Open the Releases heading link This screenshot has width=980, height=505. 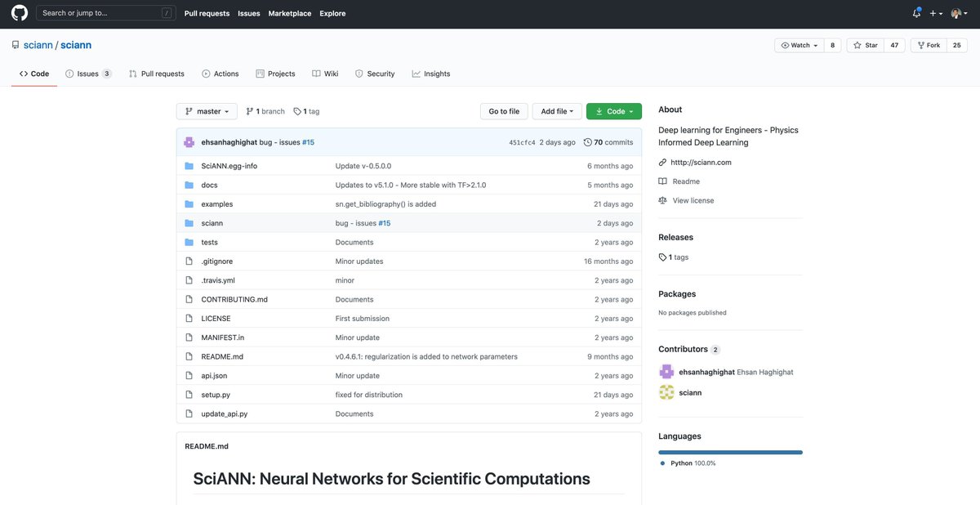(x=675, y=238)
